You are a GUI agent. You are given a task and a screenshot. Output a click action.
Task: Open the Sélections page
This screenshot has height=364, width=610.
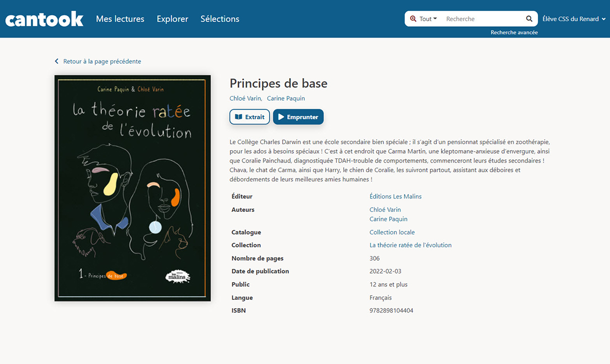[220, 19]
